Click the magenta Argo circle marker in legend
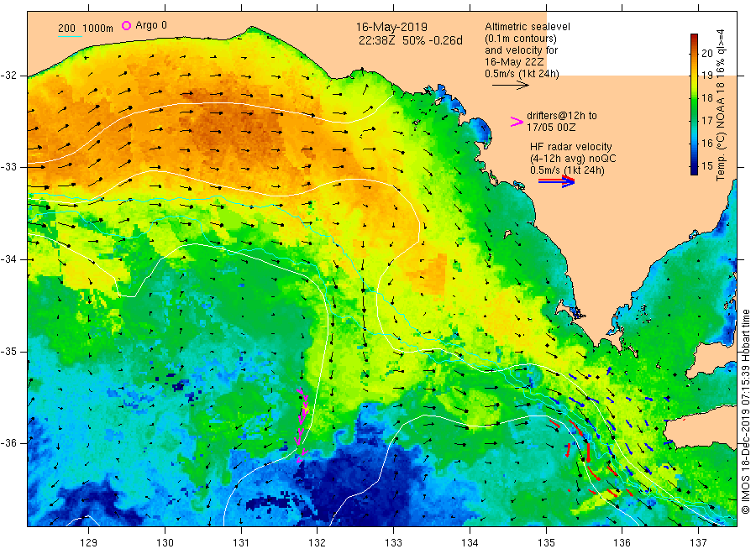Screen dimensions: 756x554 tap(126, 25)
